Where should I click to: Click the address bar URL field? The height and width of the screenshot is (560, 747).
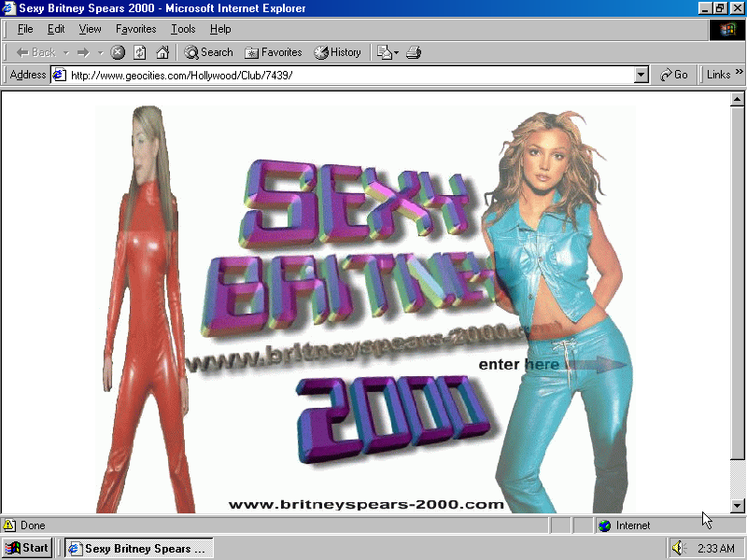point(351,76)
